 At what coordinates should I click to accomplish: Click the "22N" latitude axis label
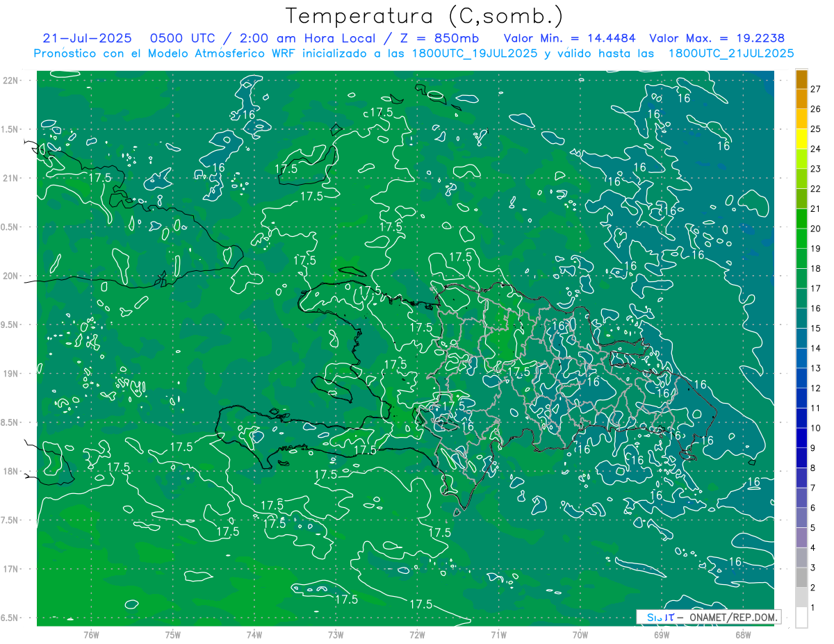pyautogui.click(x=12, y=81)
